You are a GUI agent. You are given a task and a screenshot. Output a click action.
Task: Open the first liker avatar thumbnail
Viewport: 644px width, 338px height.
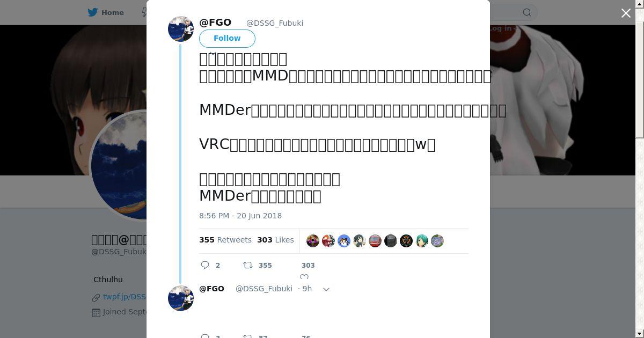pyautogui.click(x=313, y=241)
